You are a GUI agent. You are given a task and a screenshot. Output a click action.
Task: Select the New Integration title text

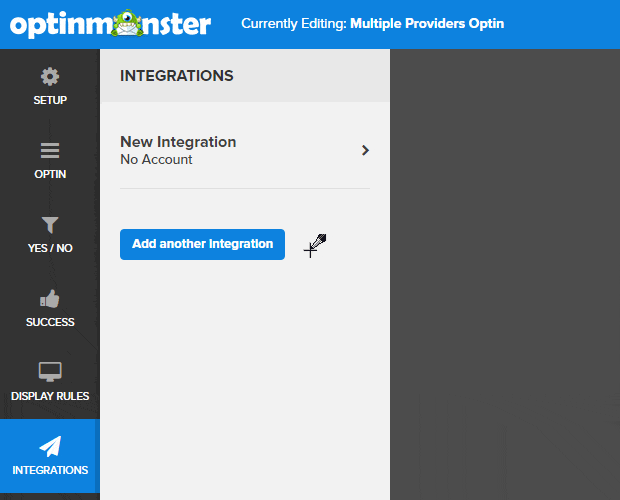[x=178, y=142]
